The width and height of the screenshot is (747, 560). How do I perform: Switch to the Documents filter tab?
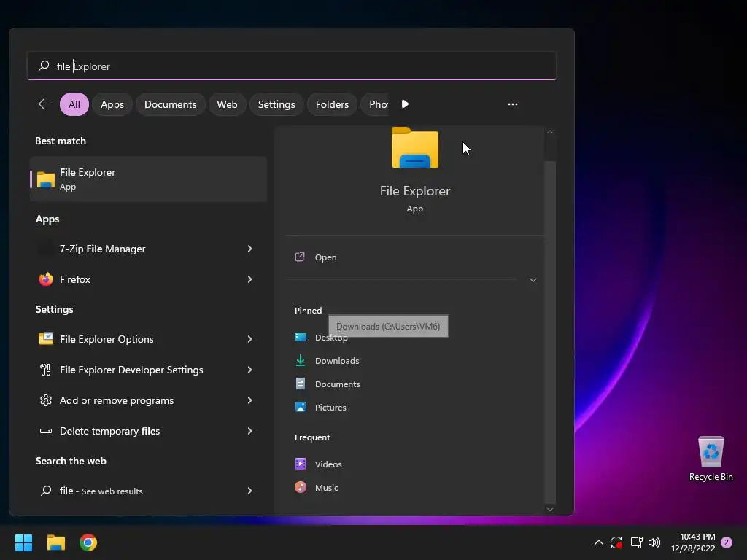coord(170,104)
